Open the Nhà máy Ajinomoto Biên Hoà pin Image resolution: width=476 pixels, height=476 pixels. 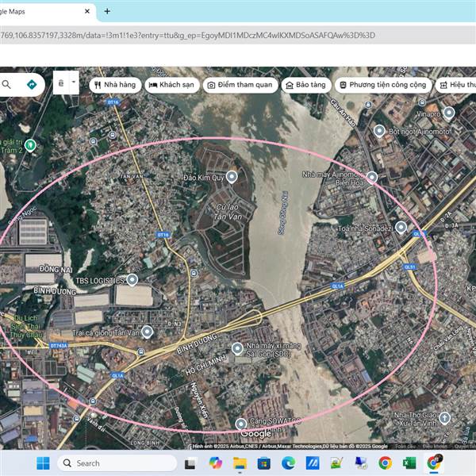click(x=372, y=178)
